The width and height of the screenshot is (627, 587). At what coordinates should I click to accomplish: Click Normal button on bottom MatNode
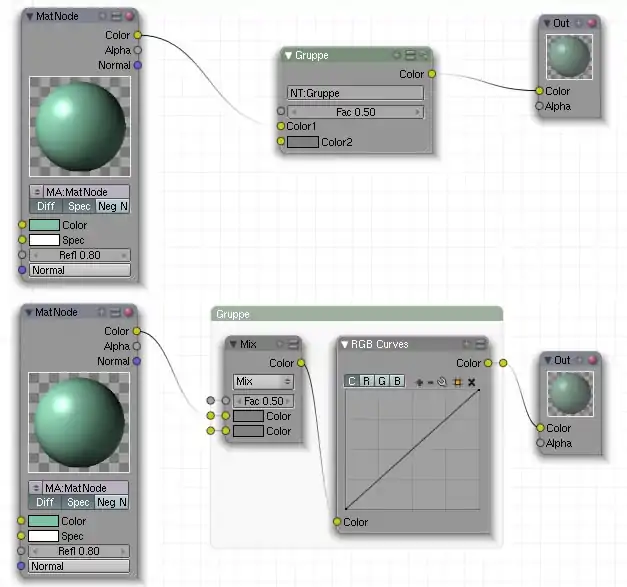pyautogui.click(x=79, y=566)
